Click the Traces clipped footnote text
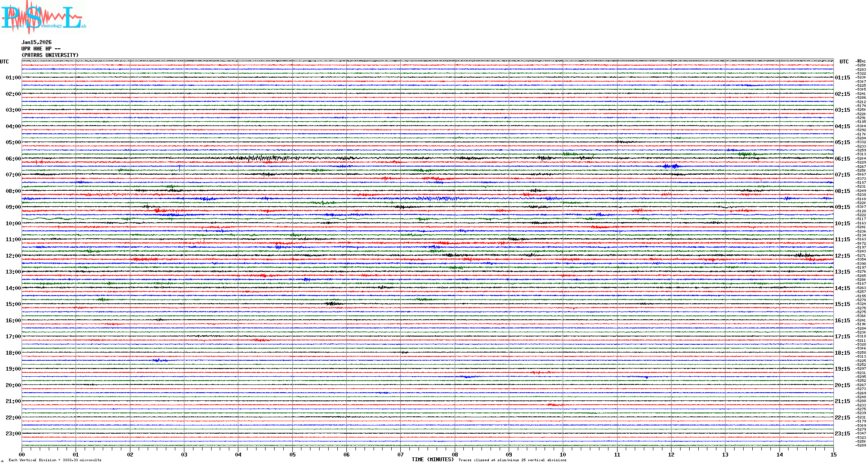 [512, 460]
